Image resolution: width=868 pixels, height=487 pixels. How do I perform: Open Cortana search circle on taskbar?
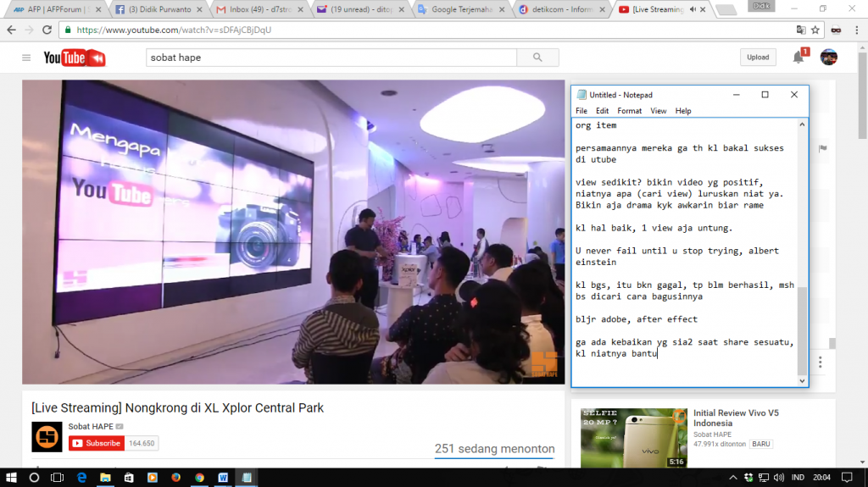click(34, 477)
